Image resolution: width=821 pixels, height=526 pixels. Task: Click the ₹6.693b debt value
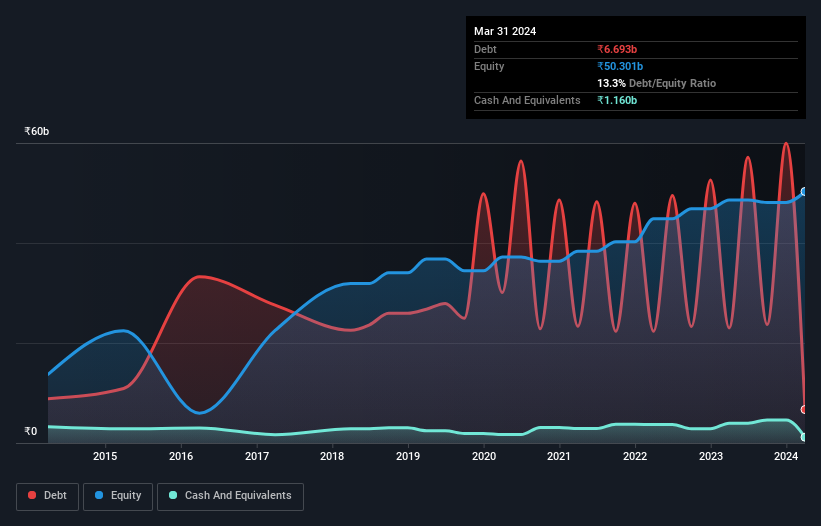tap(617, 49)
